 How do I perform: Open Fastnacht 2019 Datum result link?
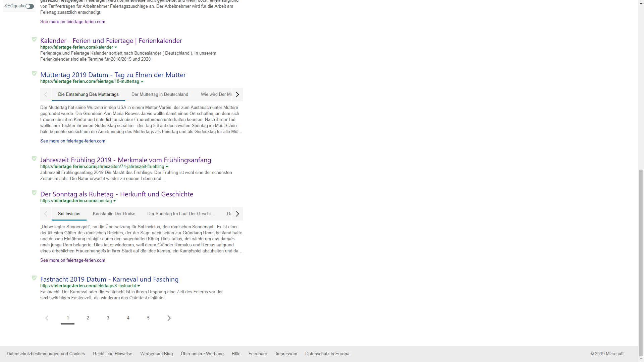pyautogui.click(x=109, y=279)
